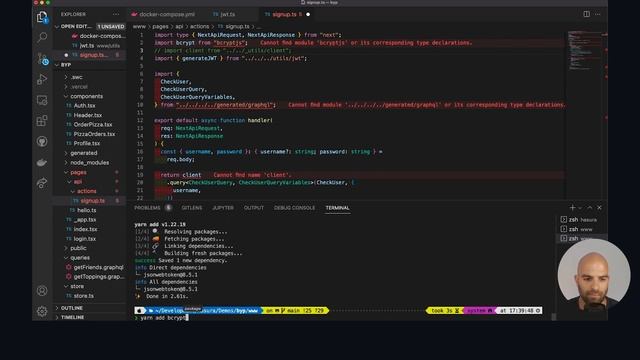Select jwt.ts in Open Editors list
The image size is (640, 360).
(x=89, y=46)
